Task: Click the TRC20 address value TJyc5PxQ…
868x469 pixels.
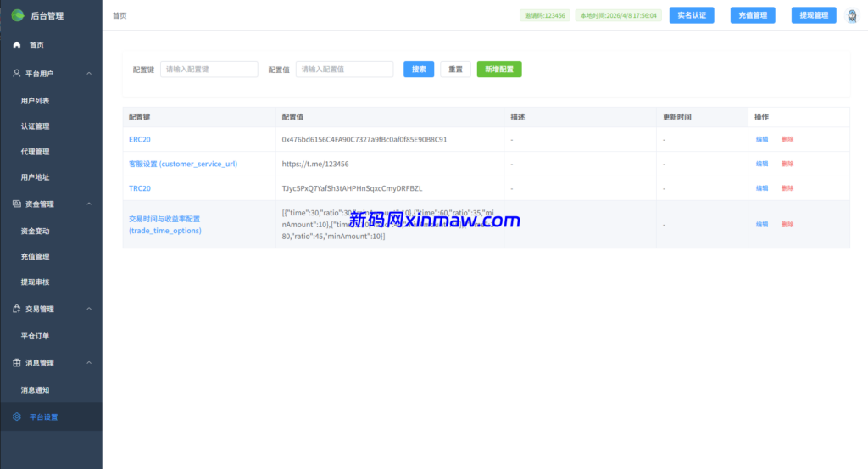Action: coord(352,188)
